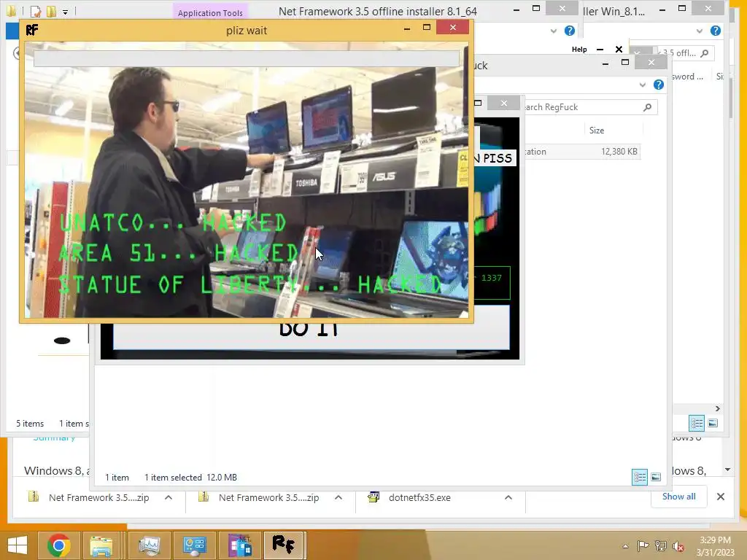Click the '5 items' status text
Image resolution: width=747 pixels, height=560 pixels.
[x=30, y=424]
